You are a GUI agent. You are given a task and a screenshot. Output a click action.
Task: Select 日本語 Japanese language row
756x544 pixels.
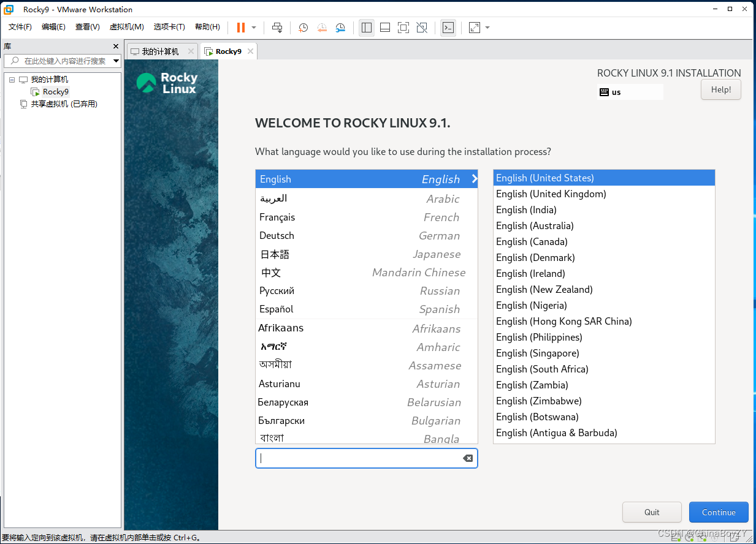(x=367, y=254)
